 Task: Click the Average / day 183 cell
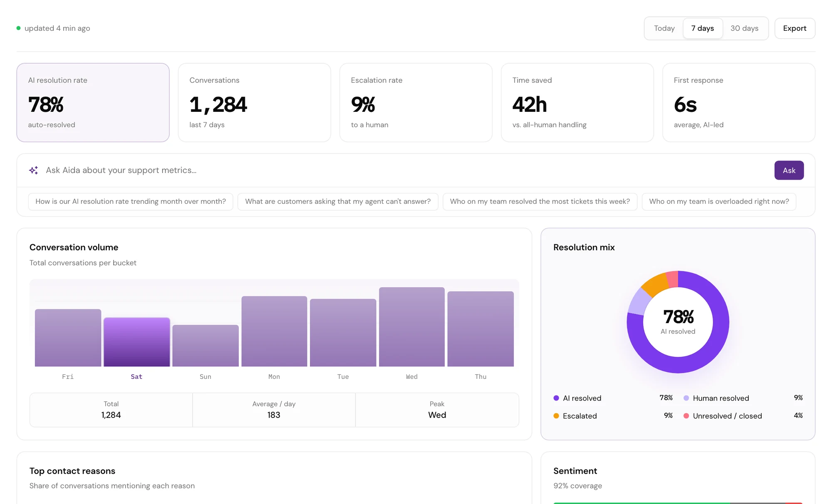tap(274, 410)
